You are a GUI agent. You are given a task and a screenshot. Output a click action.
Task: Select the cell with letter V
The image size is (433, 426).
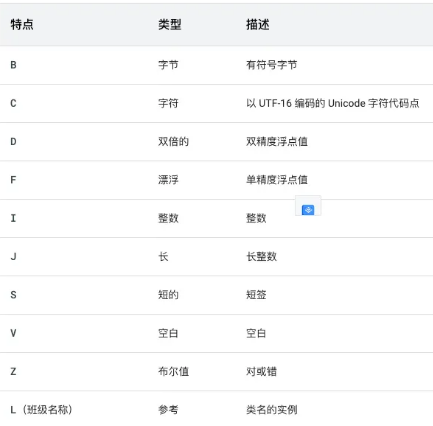coord(13,333)
